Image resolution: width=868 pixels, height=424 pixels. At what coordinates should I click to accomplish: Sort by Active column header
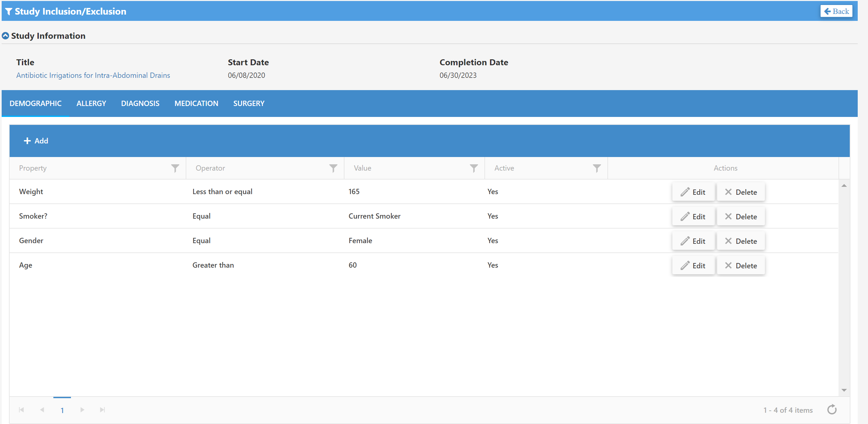pos(504,168)
